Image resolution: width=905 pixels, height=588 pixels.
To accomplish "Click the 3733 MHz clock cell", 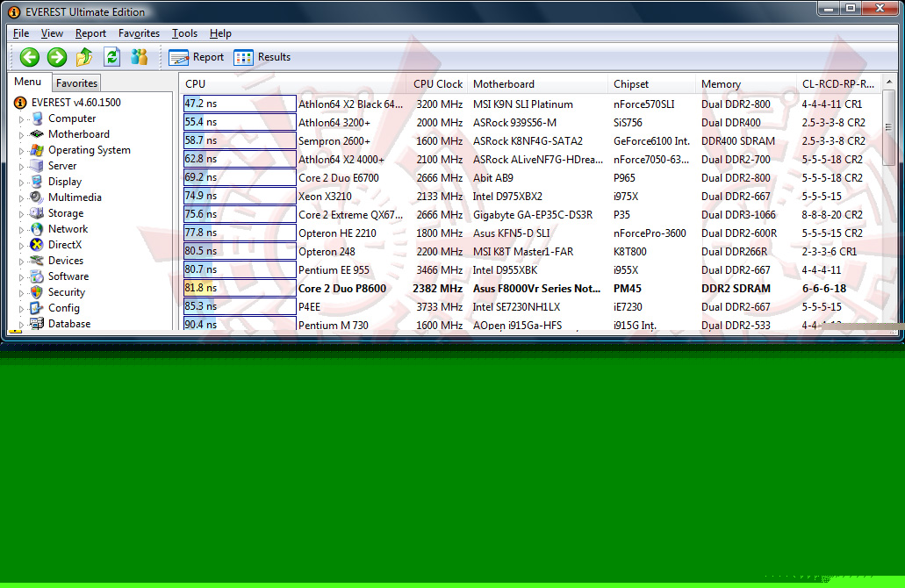I will click(x=439, y=307).
